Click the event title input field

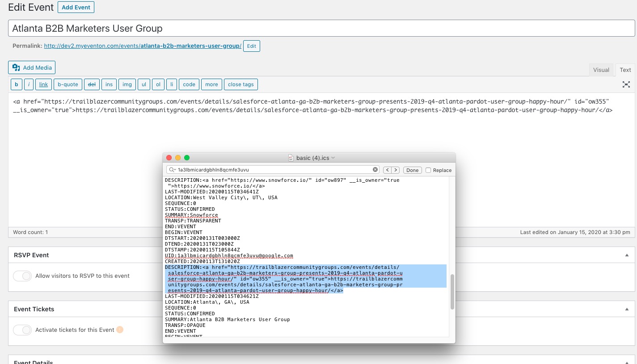coord(321,28)
